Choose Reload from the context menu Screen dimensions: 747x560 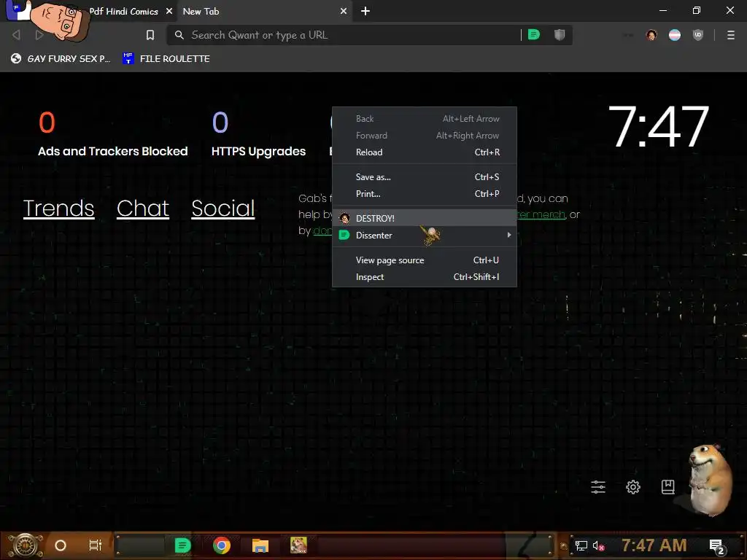pos(425,152)
